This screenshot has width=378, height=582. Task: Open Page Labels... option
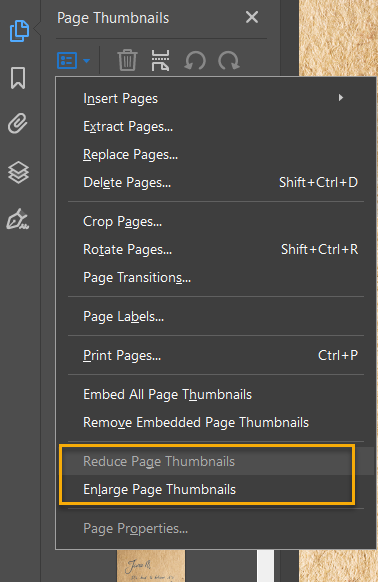216,317
